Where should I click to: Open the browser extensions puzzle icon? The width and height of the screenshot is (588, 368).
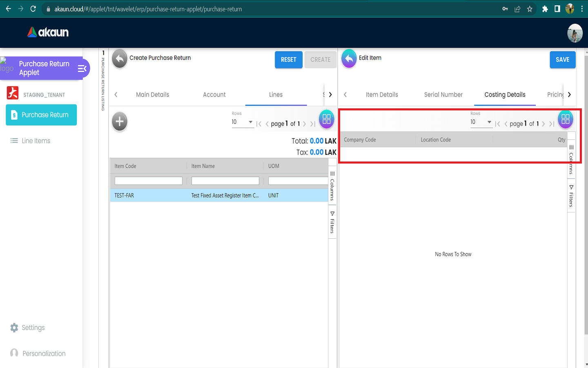point(545,9)
